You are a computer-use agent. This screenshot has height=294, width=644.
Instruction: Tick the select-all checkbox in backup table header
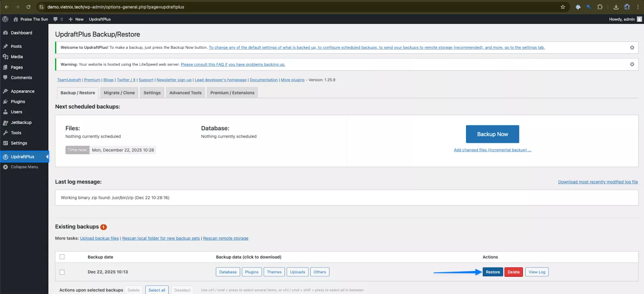62,257
